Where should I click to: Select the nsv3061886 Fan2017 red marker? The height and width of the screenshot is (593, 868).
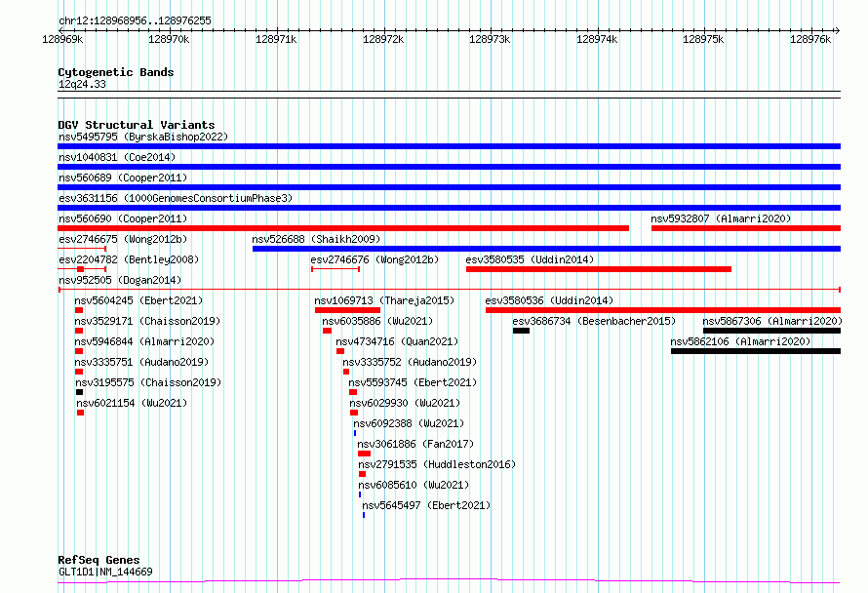(x=364, y=454)
